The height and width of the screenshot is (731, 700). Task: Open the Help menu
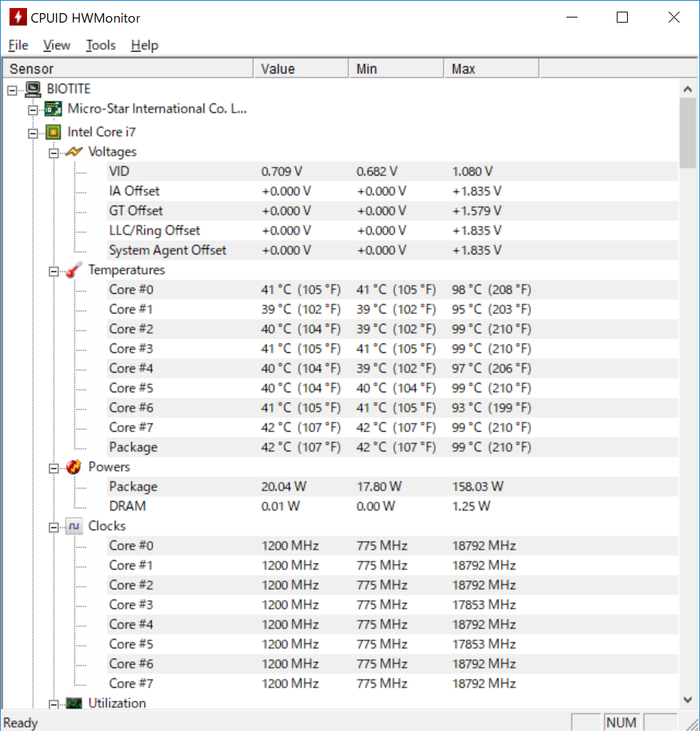tap(145, 45)
